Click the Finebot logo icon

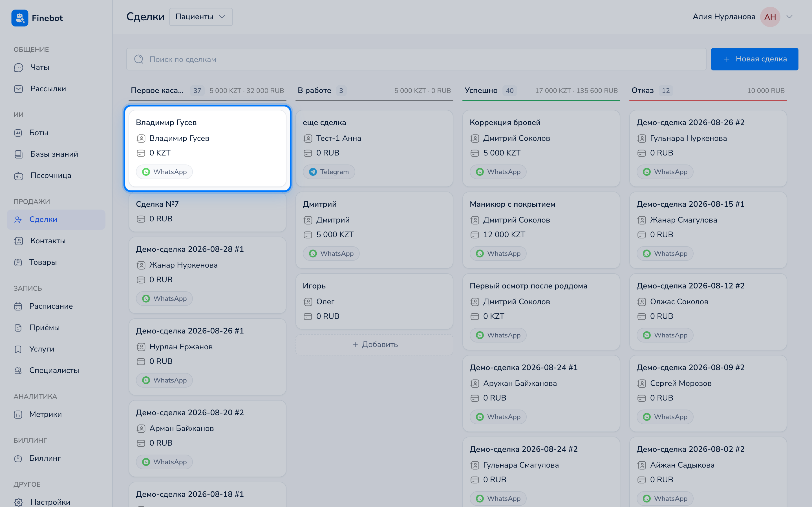point(20,18)
